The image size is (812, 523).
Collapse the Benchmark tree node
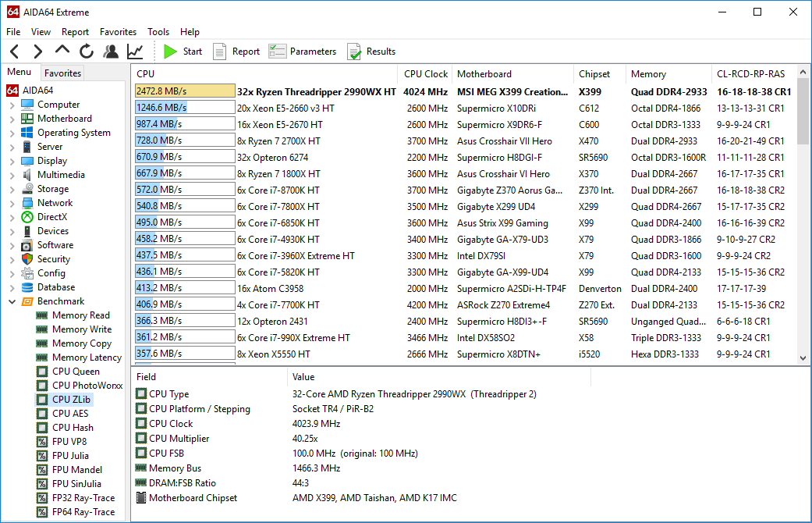coord(12,301)
